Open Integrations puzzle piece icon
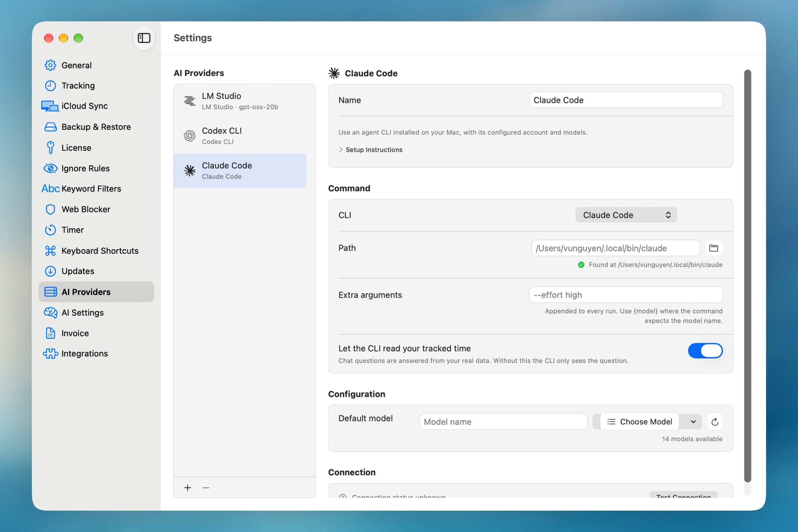The width and height of the screenshot is (798, 532). [50, 353]
